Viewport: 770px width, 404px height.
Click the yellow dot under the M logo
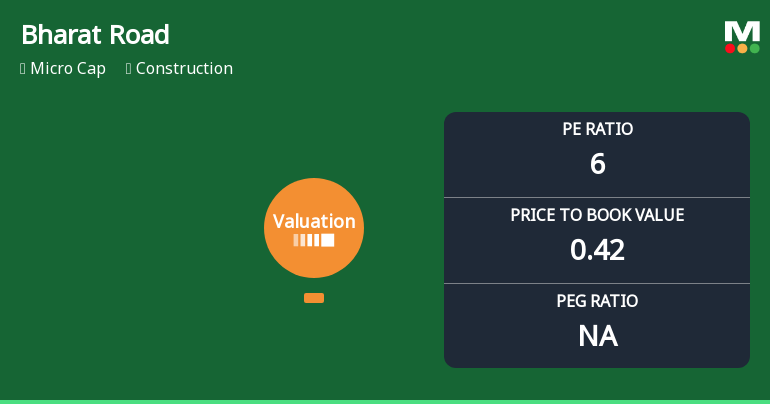point(742,48)
